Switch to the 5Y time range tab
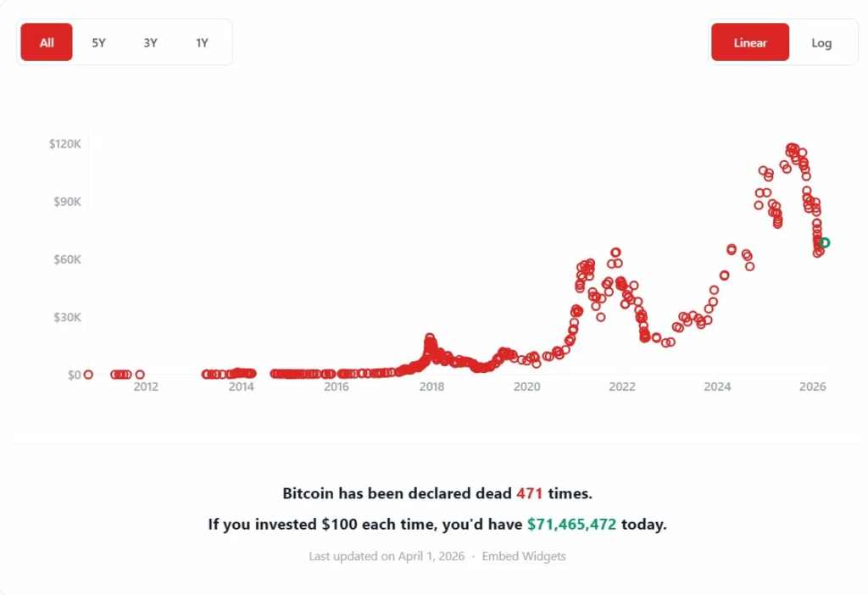This screenshot has width=868, height=595. [98, 42]
